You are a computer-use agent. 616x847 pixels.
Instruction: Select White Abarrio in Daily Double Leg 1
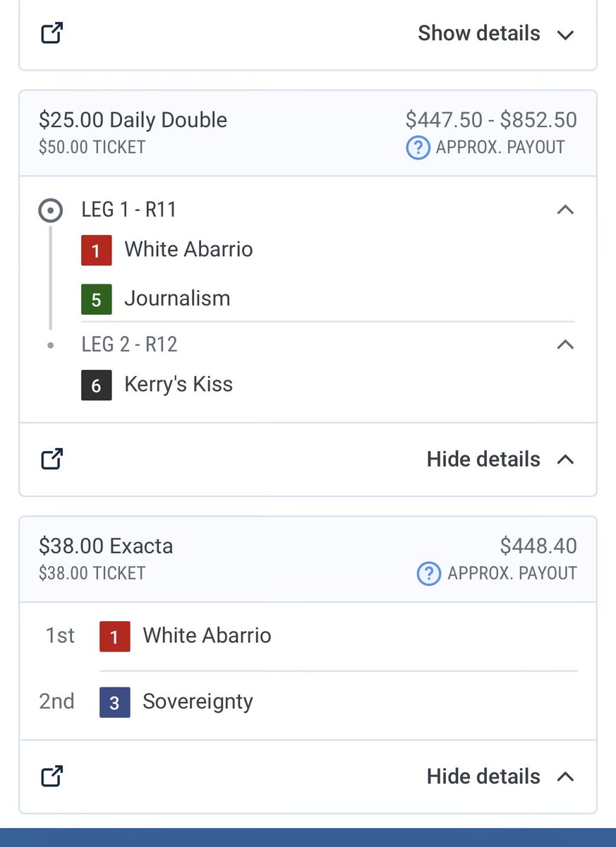click(x=188, y=249)
